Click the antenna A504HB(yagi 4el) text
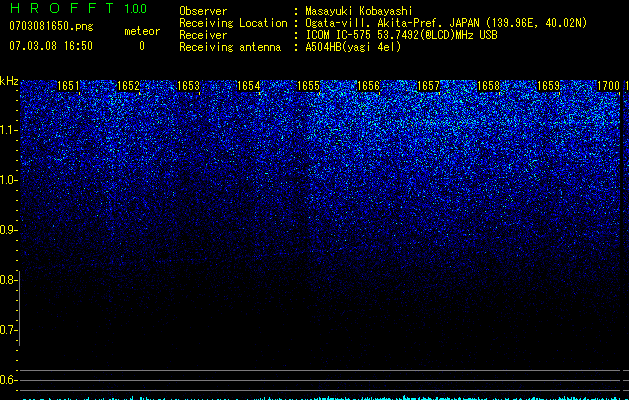 pos(353,47)
